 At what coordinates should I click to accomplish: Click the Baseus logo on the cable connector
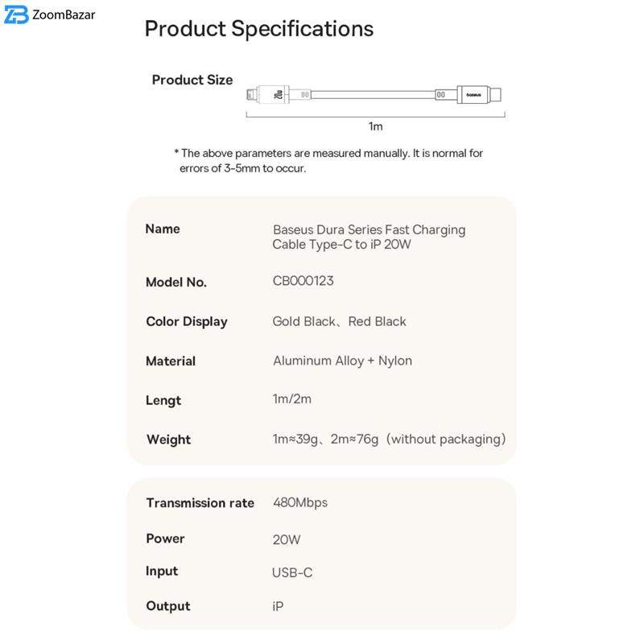click(473, 95)
